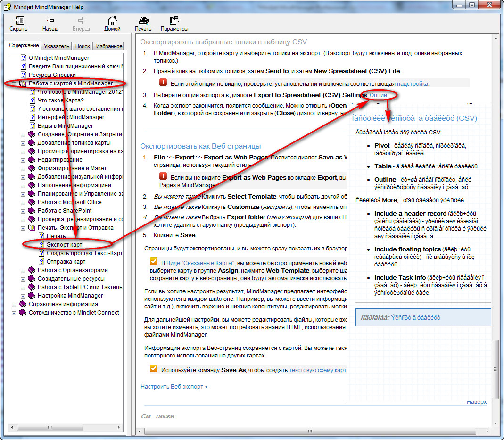The height and width of the screenshot is (440, 504).
Task: Select Что такое Карта? topic
Action: (60, 100)
